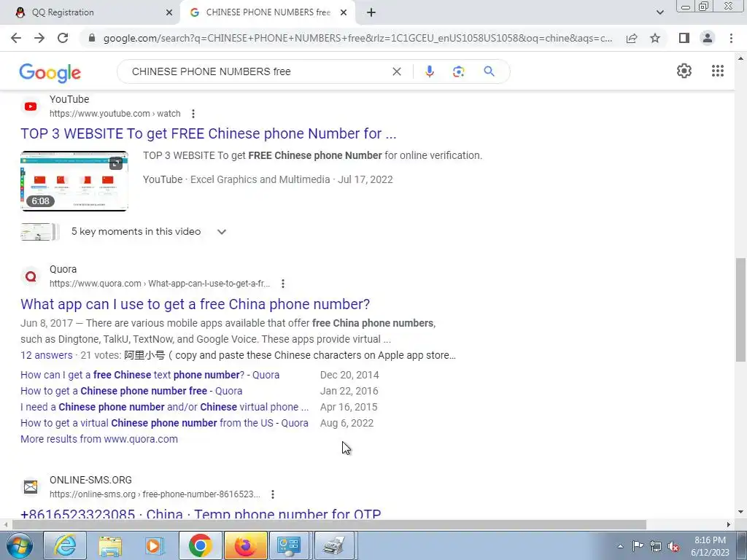Open the Windows Start menu
The height and width of the screenshot is (560, 747).
20,545
